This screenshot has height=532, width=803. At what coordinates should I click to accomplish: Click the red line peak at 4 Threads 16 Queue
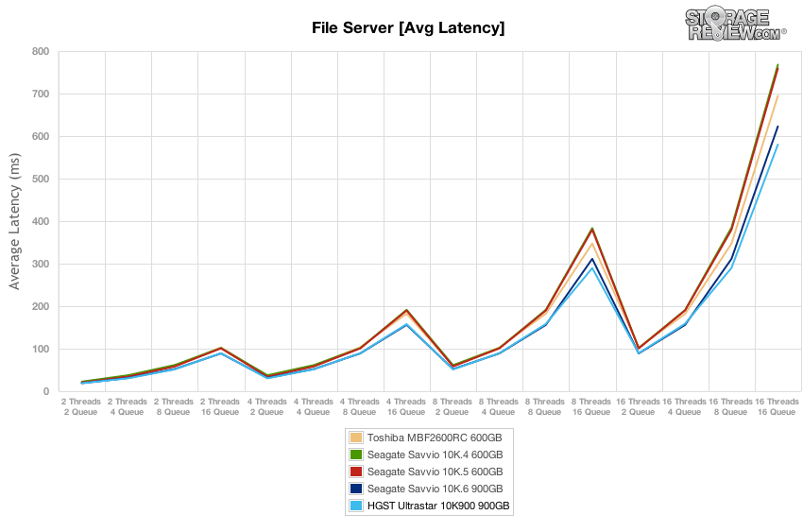tap(406, 310)
